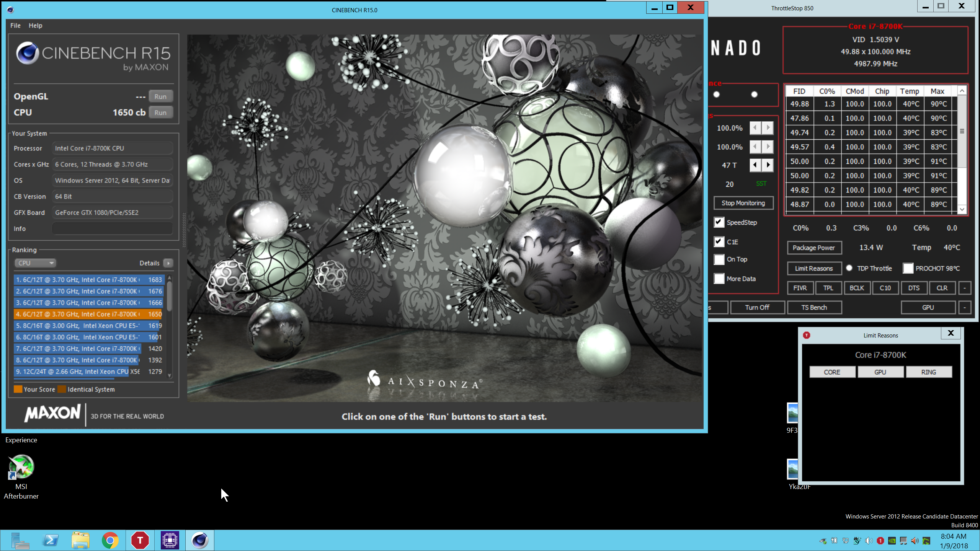
Task: Open the CPU ranking dropdown
Action: 35,263
